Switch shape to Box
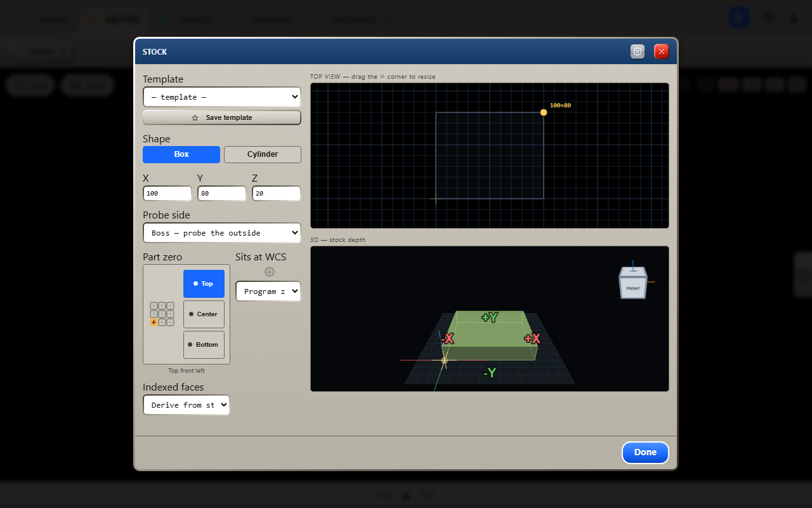The image size is (812, 508). click(181, 154)
